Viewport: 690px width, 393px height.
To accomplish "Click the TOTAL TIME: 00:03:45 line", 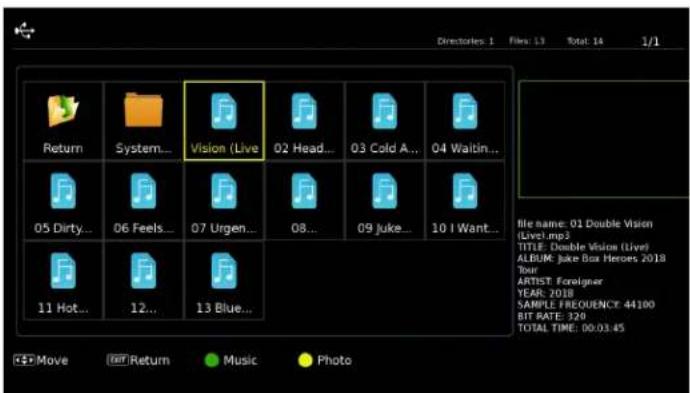I will [x=571, y=328].
